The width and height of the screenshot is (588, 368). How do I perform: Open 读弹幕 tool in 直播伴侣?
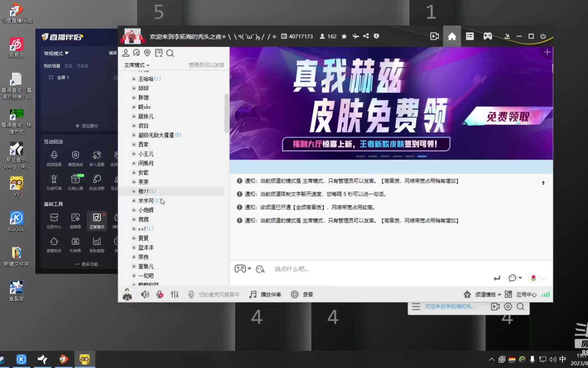(76, 221)
